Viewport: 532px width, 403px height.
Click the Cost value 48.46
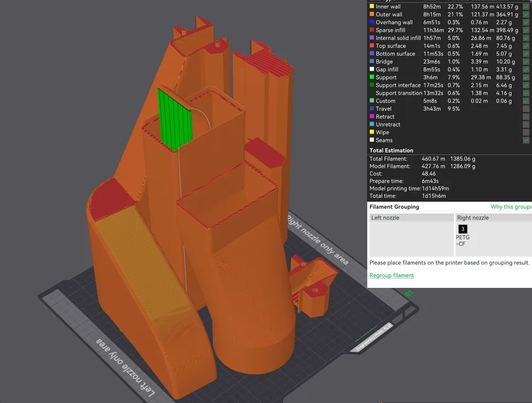(428, 174)
